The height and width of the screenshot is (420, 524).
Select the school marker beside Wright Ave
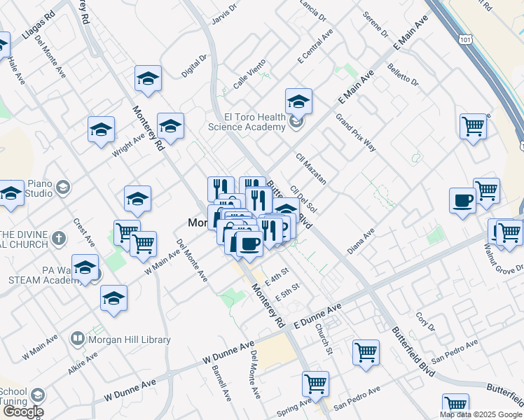(102, 130)
